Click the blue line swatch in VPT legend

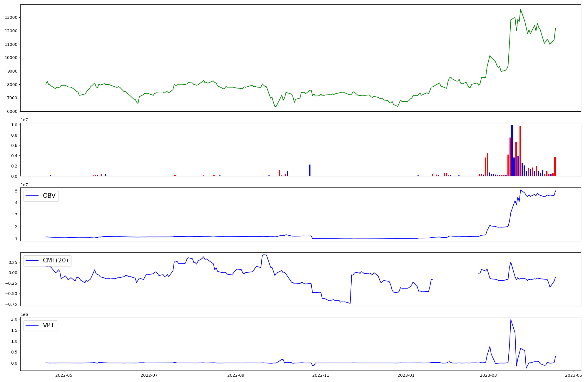pyautogui.click(x=32, y=325)
